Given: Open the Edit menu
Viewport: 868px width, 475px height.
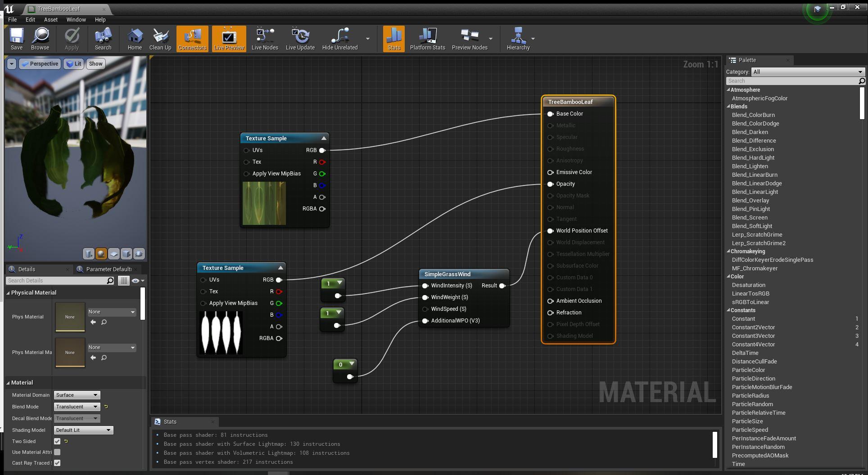Looking at the screenshot, I should pos(30,20).
